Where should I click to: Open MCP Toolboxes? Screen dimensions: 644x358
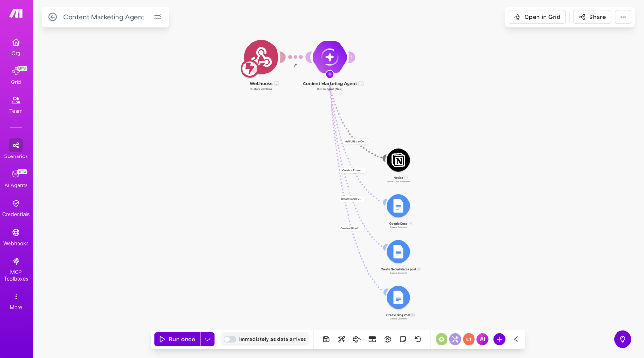point(16,269)
